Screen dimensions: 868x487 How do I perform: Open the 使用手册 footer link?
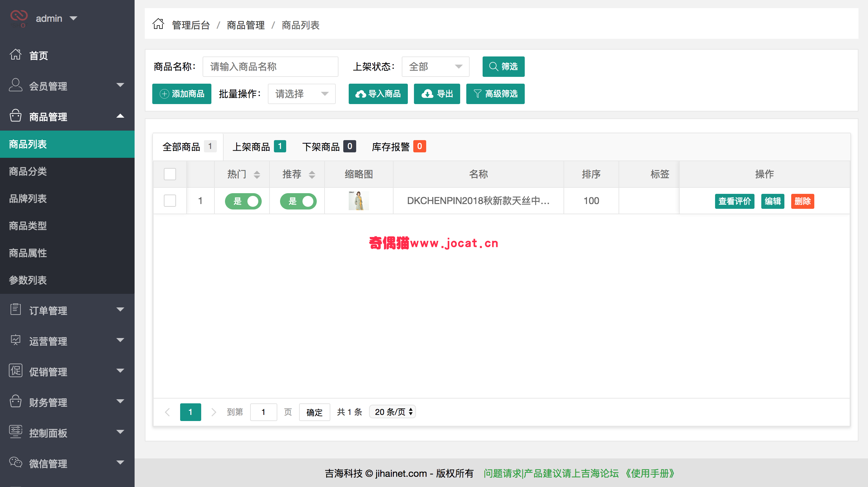tap(649, 473)
